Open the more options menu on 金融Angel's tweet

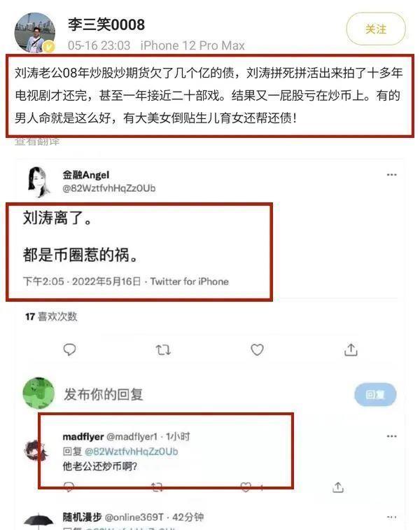point(391,175)
